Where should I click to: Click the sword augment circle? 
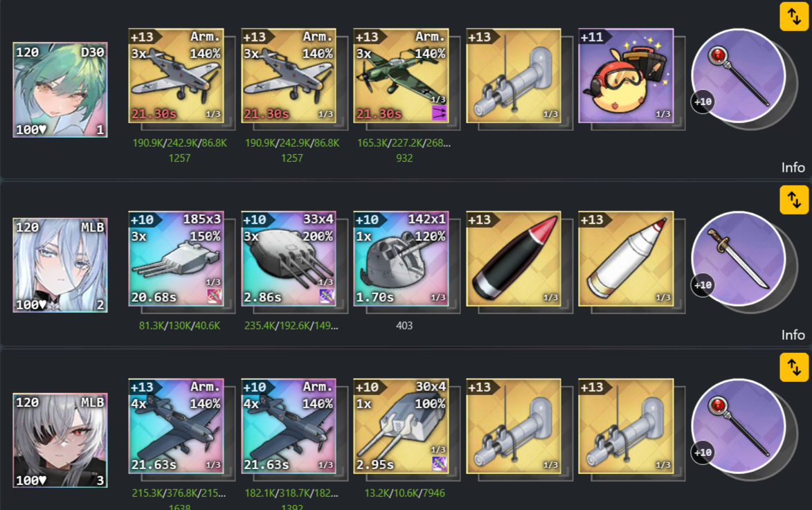click(x=739, y=258)
